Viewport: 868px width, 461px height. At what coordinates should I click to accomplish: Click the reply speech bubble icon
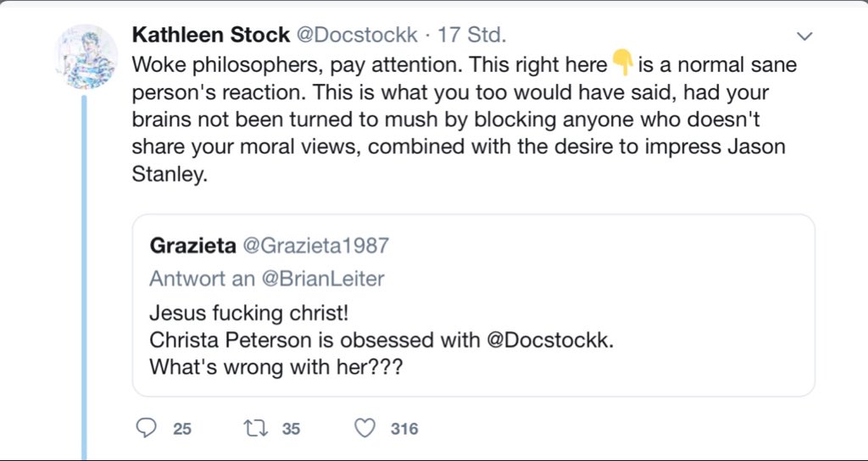tap(147, 429)
